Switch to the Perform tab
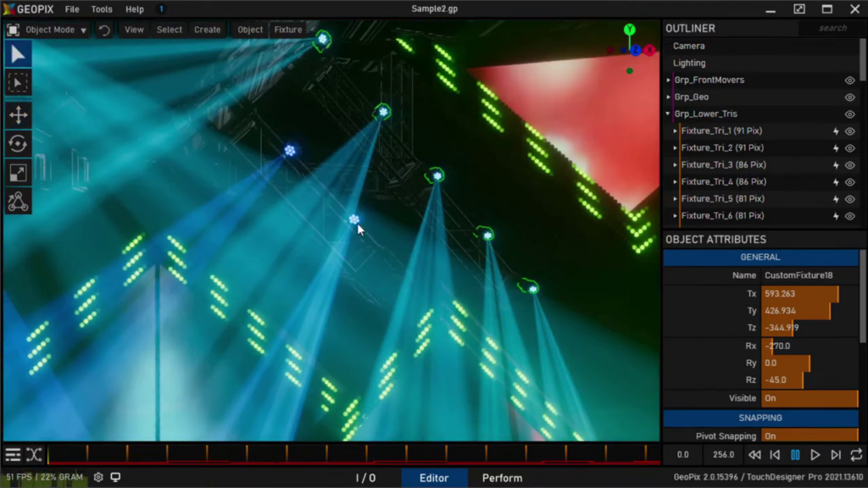The image size is (868, 488). [502, 478]
